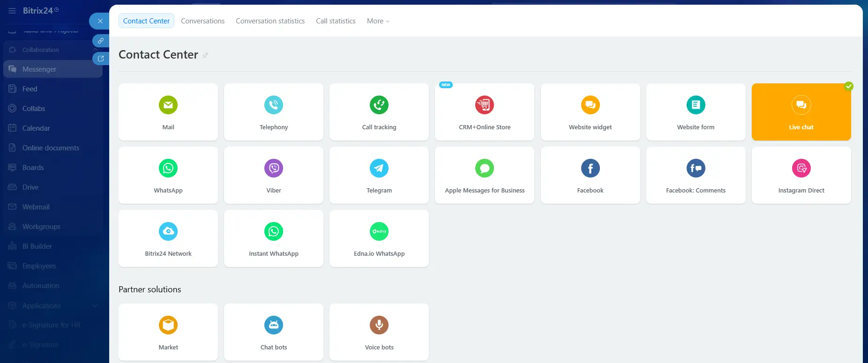Open the Call statistics tab
The width and height of the screenshot is (868, 363).
[336, 21]
